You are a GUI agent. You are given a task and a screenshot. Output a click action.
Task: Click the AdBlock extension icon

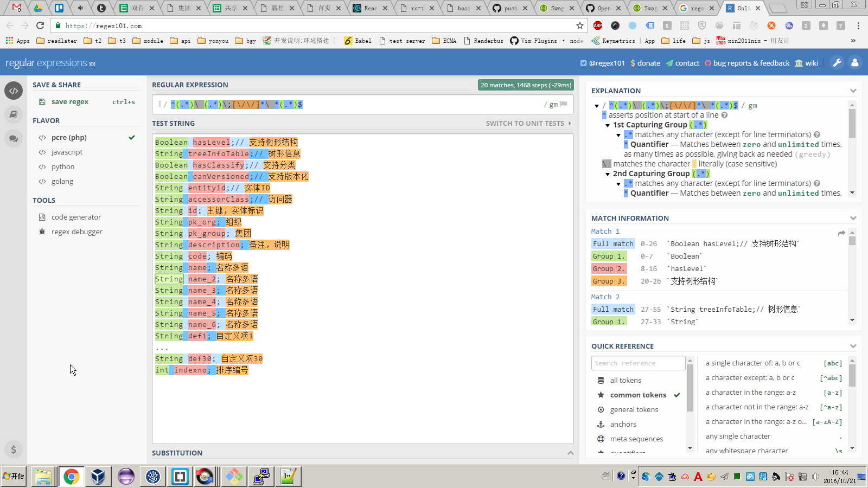click(598, 25)
